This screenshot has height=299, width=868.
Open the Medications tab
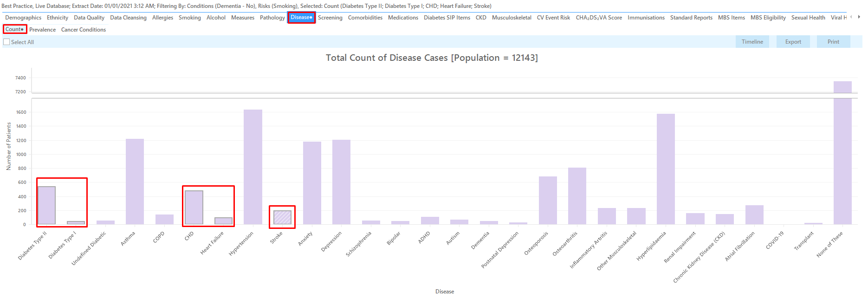coord(403,18)
